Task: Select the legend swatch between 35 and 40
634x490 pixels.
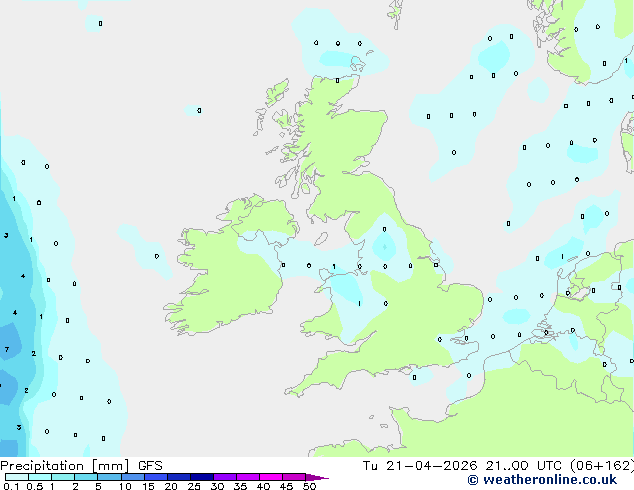Action: [248, 477]
